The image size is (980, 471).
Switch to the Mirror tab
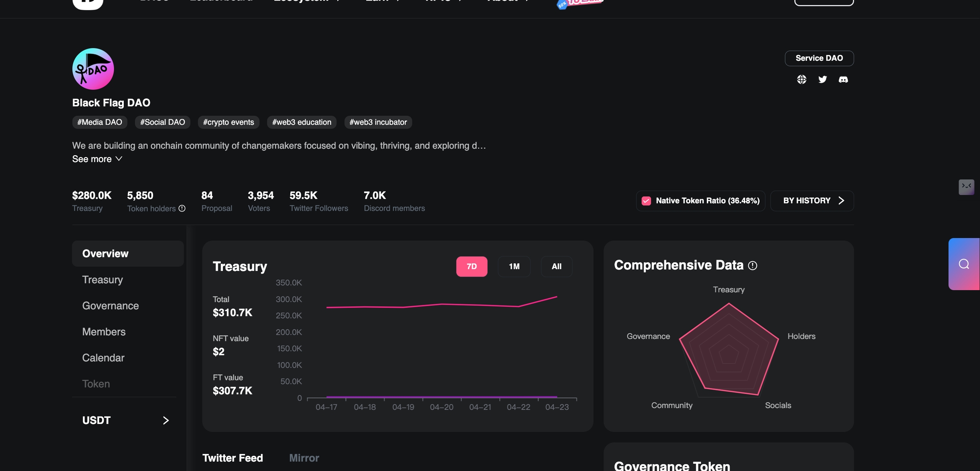tap(304, 458)
